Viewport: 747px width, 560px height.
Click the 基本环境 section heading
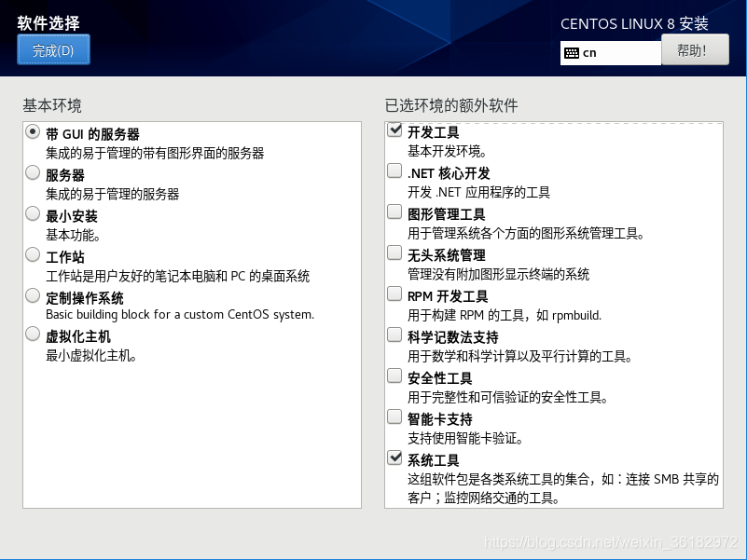(x=52, y=105)
